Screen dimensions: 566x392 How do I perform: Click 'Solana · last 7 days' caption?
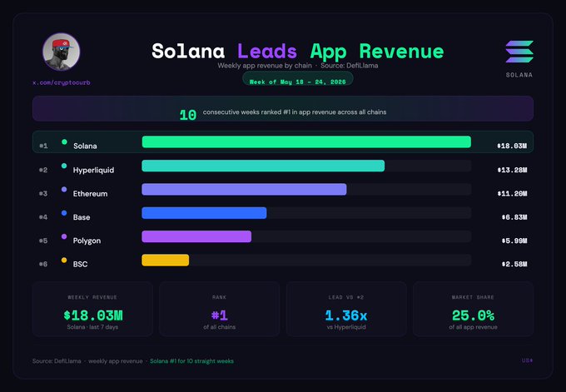click(x=92, y=327)
